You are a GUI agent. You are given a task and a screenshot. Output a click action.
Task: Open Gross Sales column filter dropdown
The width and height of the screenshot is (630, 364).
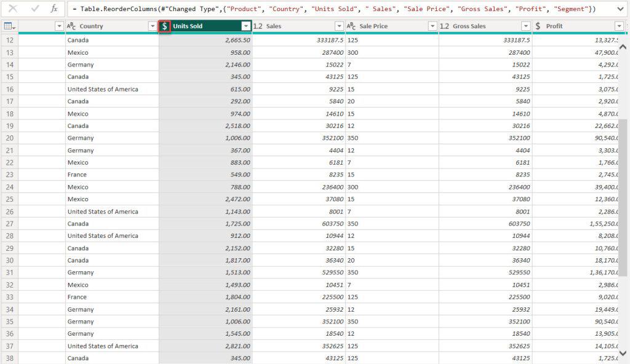[x=525, y=26]
